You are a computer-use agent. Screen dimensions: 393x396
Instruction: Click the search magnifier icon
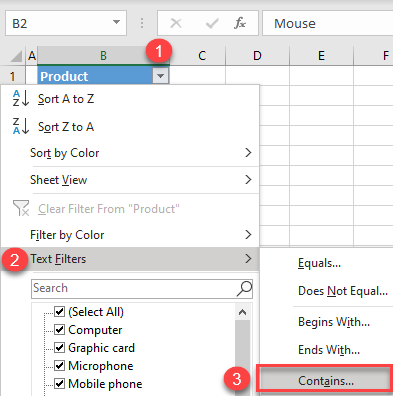244,288
